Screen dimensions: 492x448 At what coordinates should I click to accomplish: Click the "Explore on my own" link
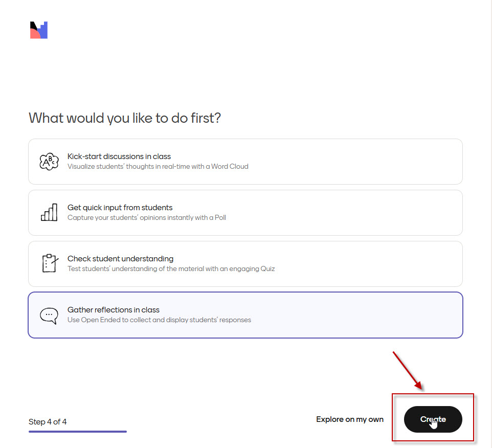pos(350,419)
